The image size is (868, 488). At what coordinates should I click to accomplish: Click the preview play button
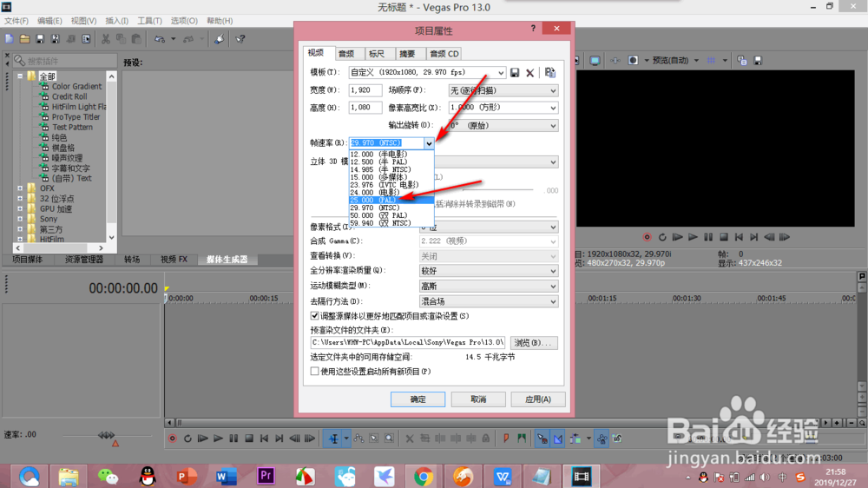(x=693, y=237)
